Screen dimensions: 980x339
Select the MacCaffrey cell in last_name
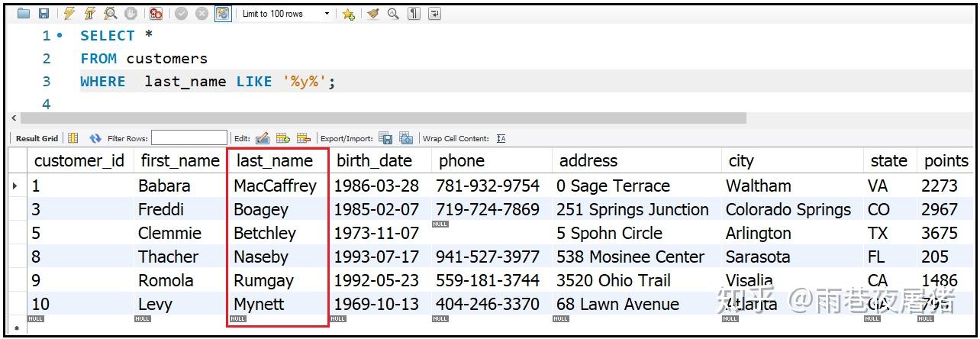pyautogui.click(x=275, y=186)
